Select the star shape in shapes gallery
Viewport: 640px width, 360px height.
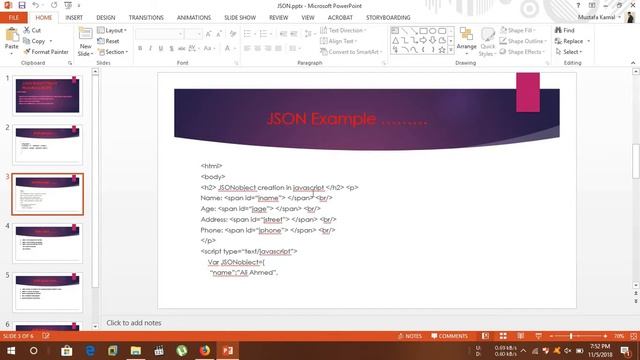click(x=442, y=50)
